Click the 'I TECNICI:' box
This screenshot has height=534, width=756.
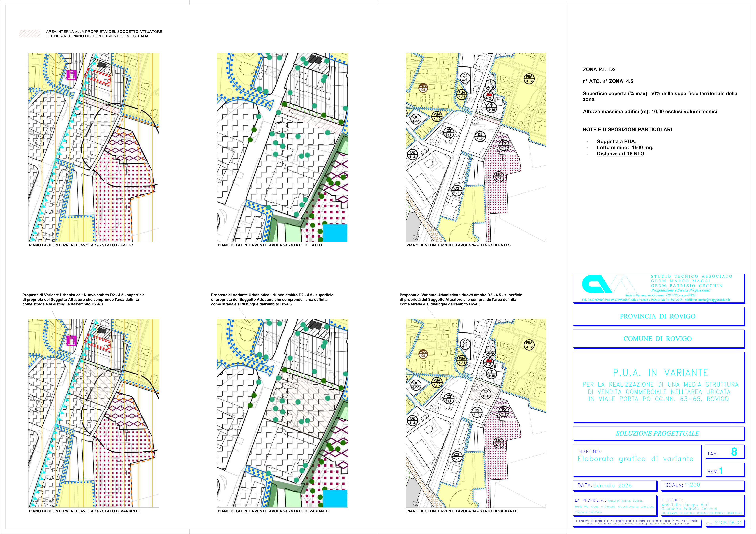pos(703,505)
